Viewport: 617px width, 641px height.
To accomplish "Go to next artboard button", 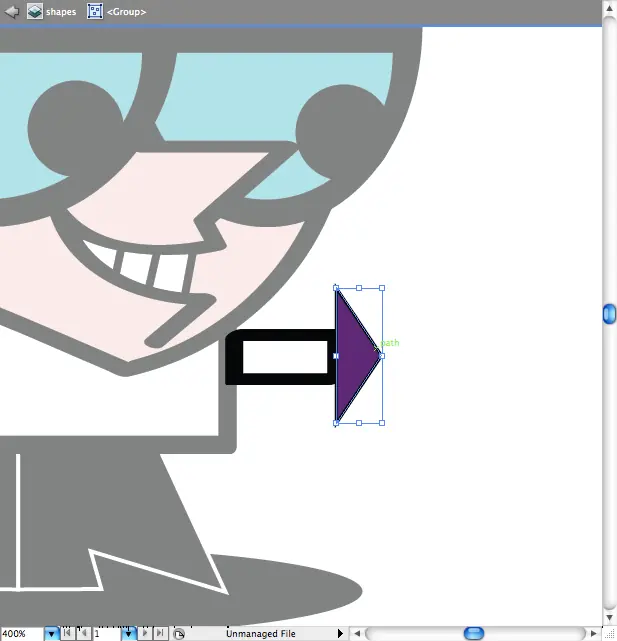I will [x=144, y=633].
